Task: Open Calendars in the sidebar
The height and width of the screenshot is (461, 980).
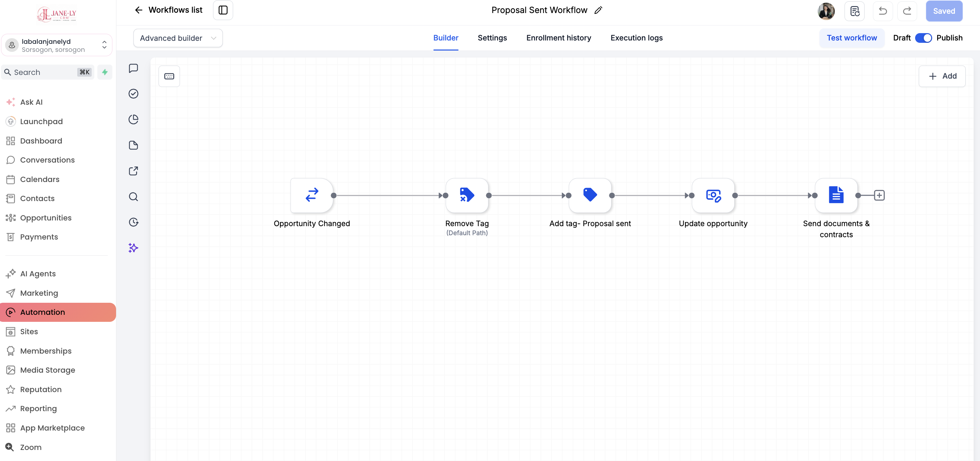Action: pos(39,179)
